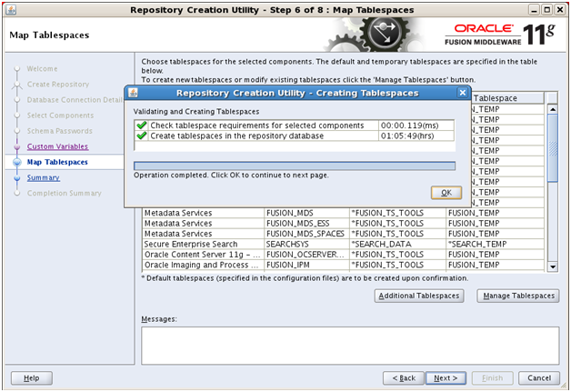Open the Summary step link
This screenshot has height=392, width=571.
[44, 177]
